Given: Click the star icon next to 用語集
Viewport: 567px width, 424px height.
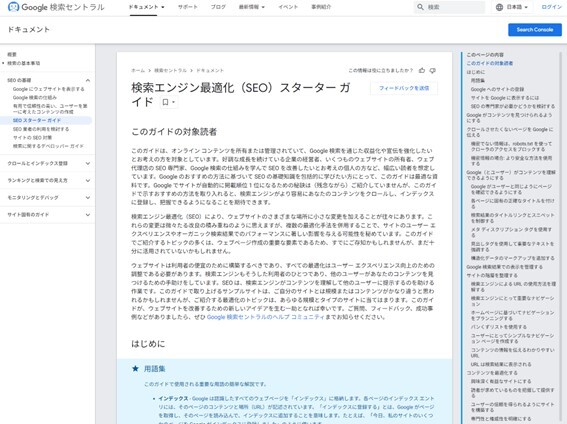Looking at the screenshot, I should [135, 368].
